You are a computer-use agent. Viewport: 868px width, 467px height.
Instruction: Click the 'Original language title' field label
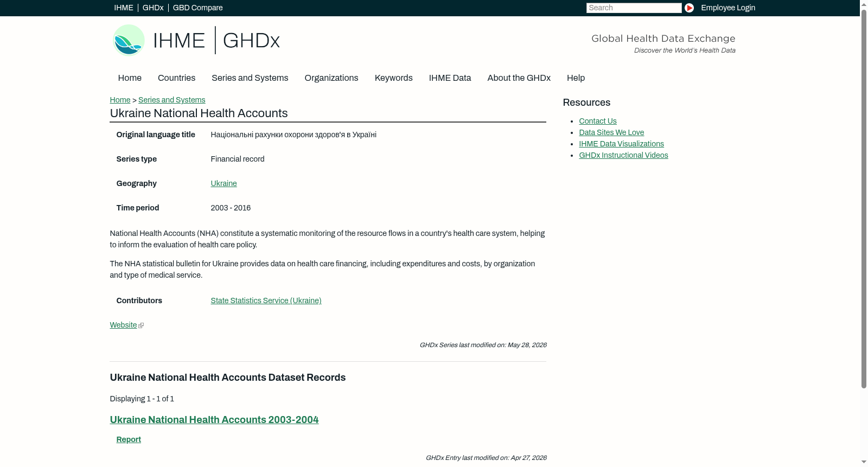click(x=156, y=135)
